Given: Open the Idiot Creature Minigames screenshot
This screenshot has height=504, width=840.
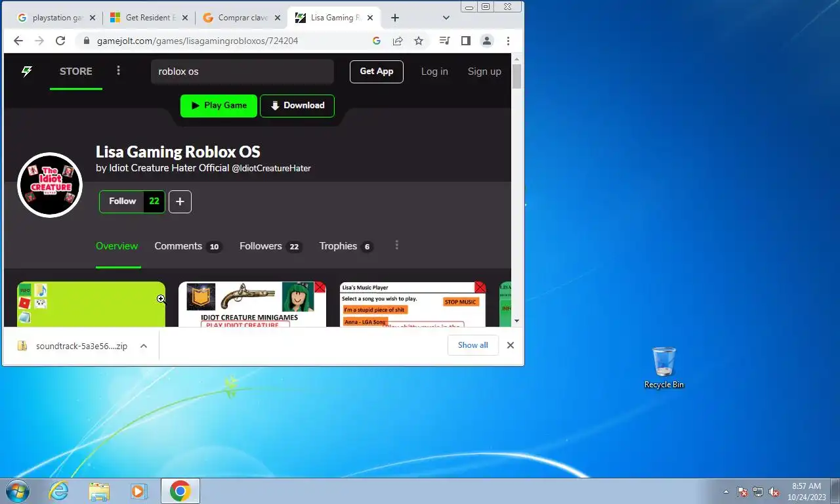Looking at the screenshot, I should pos(252,304).
